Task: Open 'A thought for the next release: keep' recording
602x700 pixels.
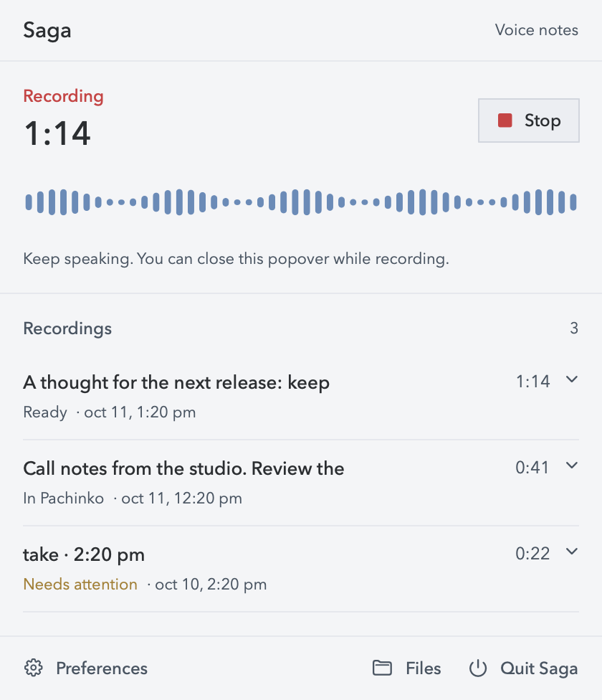Action: coord(301,397)
